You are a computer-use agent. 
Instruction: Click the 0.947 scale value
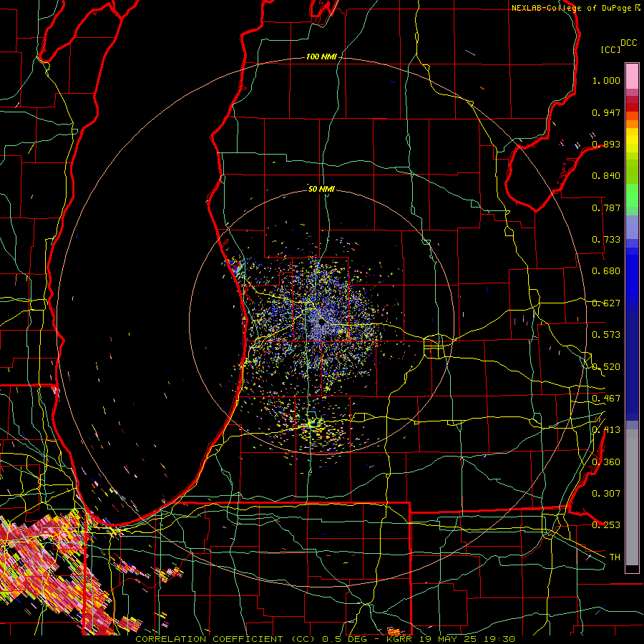point(606,112)
